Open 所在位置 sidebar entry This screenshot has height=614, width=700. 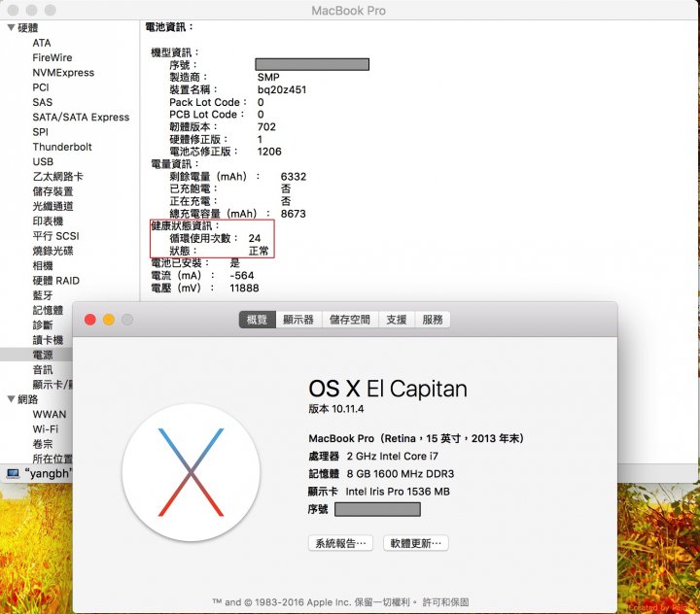(x=52, y=459)
